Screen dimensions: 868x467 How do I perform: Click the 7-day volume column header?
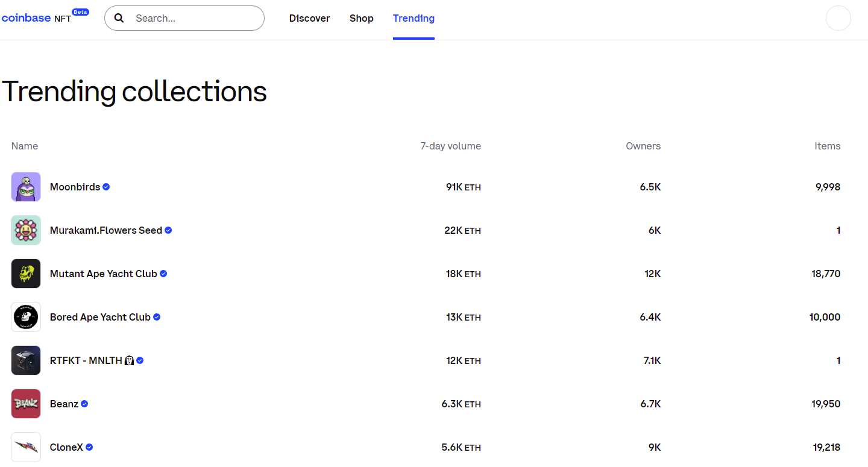click(451, 146)
